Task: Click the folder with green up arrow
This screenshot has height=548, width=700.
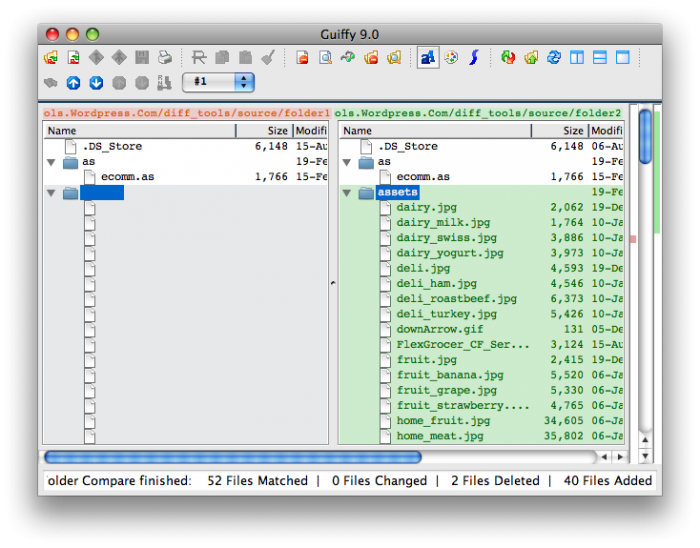Action: 531,58
